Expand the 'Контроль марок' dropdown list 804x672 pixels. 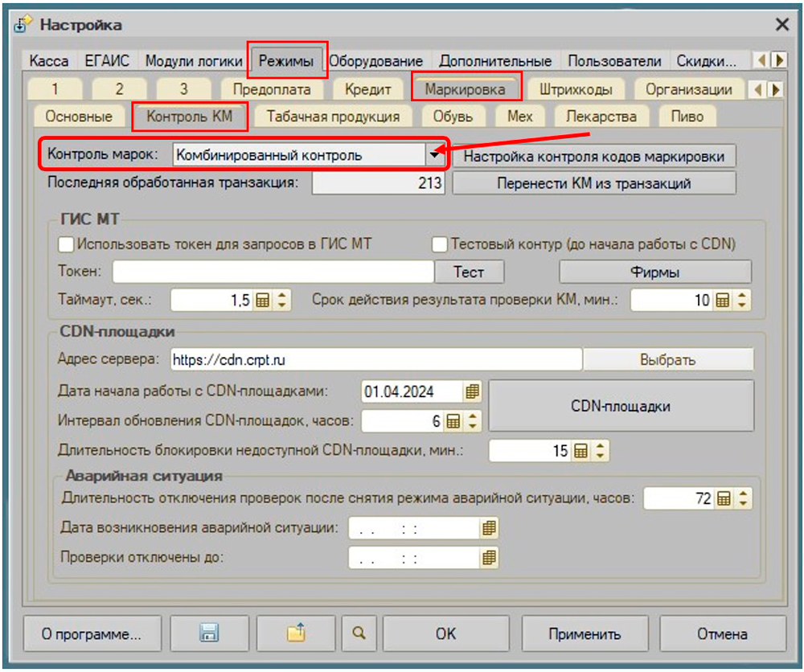tap(434, 155)
